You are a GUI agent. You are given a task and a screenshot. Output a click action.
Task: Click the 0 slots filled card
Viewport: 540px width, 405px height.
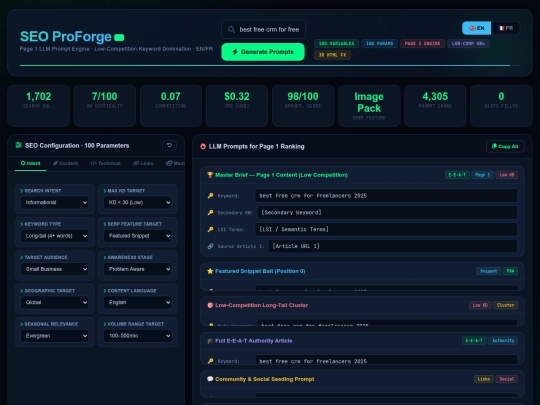pyautogui.click(x=501, y=106)
